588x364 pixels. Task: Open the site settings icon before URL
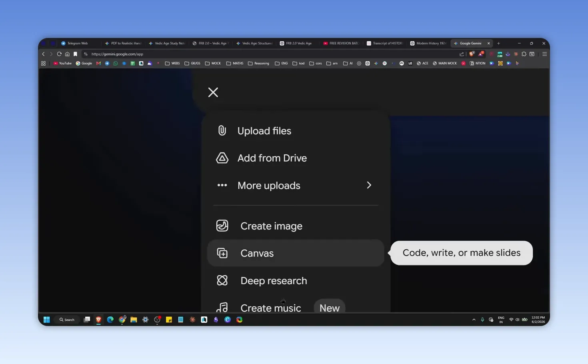pos(86,54)
